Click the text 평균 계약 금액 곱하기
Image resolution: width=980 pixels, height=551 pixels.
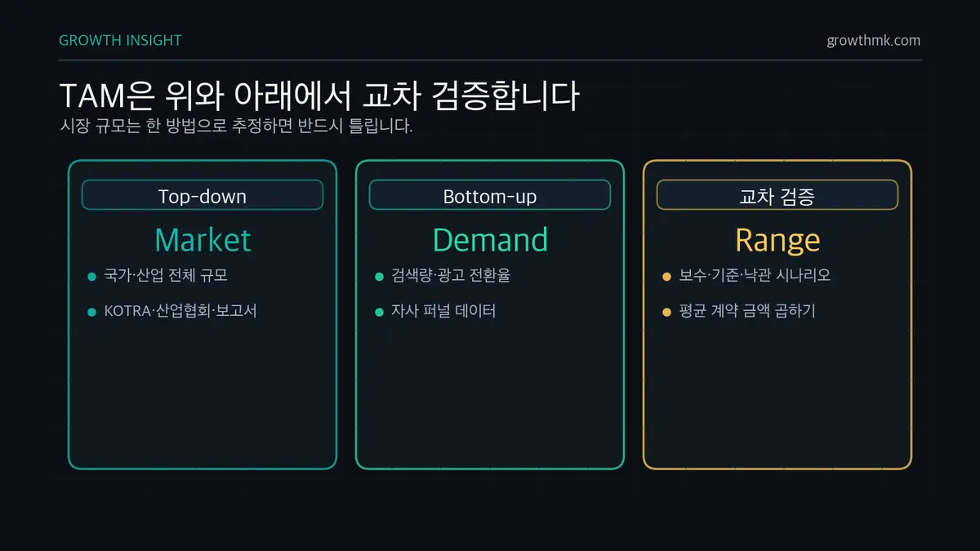point(747,311)
